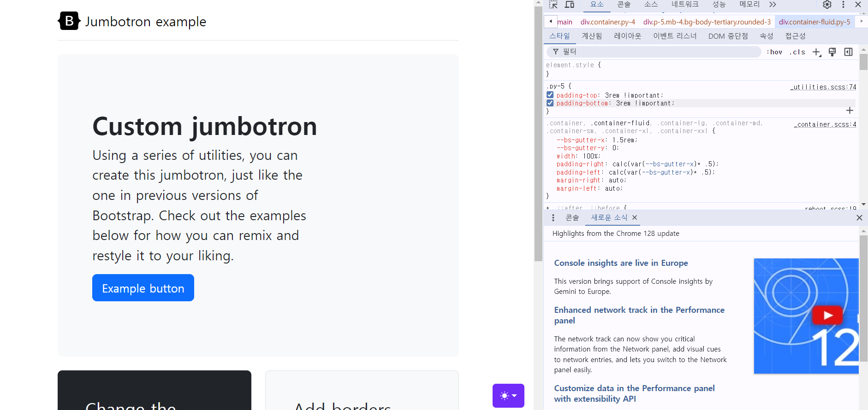Click Jumbotron example header link
Viewport: 868px width, 410px height.
pyautogui.click(x=132, y=21)
